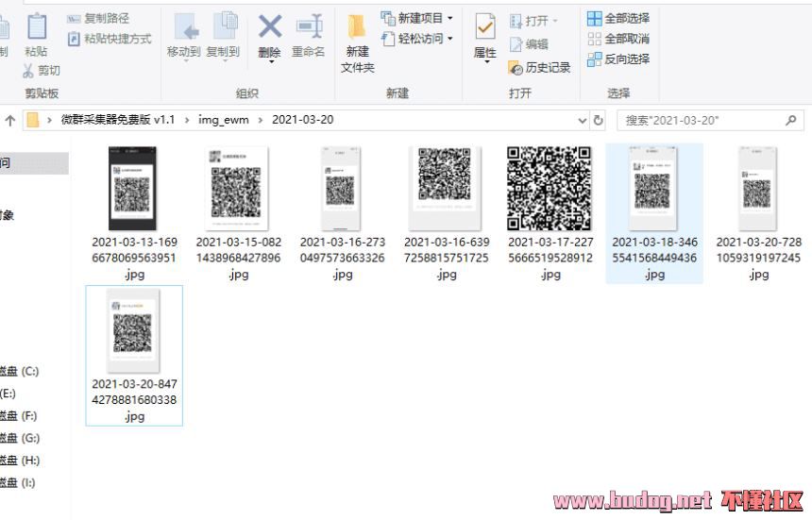Click the Copy to (复制到) icon
812x520 pixels.
point(226,25)
